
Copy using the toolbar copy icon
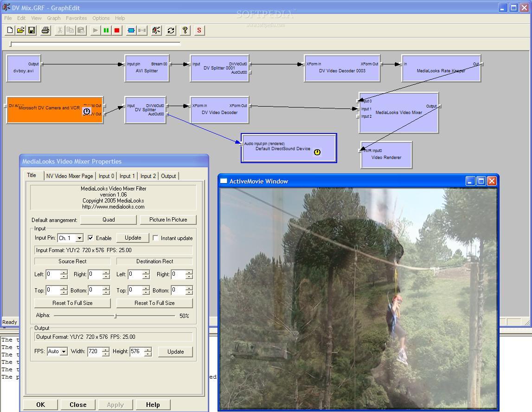(x=70, y=30)
